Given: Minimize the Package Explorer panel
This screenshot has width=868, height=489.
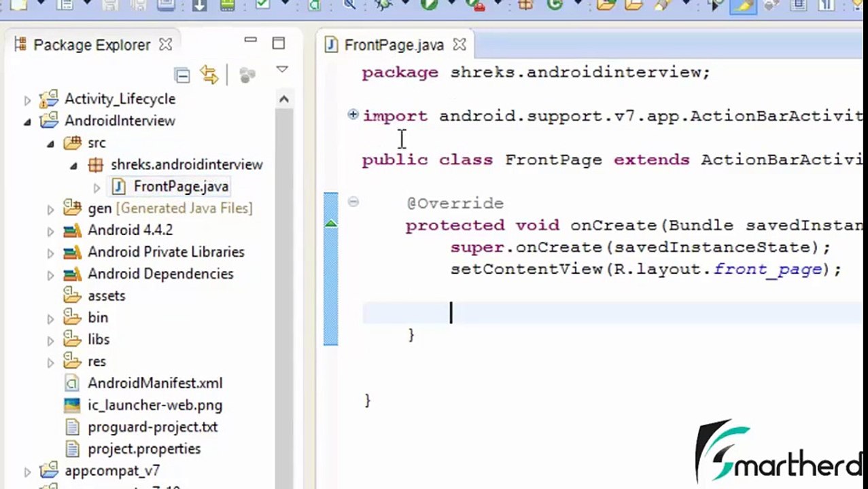Looking at the screenshot, I should pos(250,41).
